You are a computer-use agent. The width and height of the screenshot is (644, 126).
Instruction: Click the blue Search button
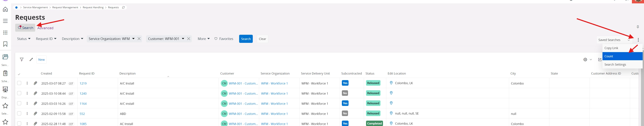[x=246, y=39]
